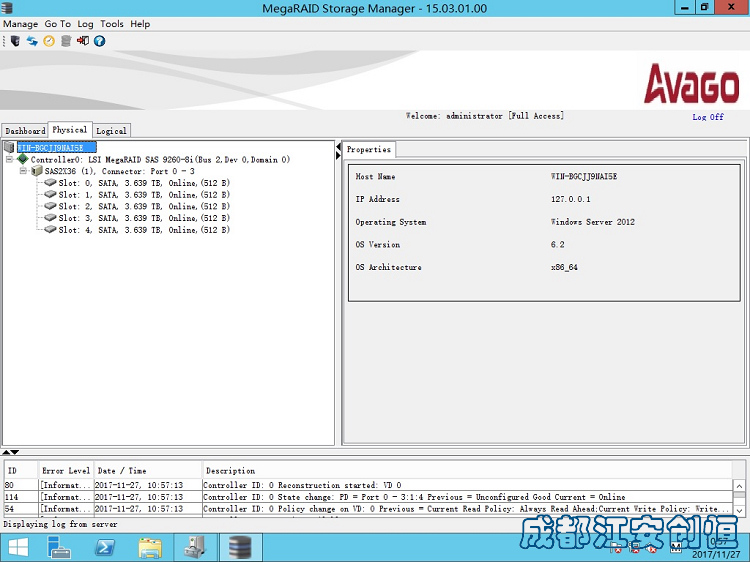The image size is (750, 562).
Task: Click the Log Off link
Action: pos(708,117)
